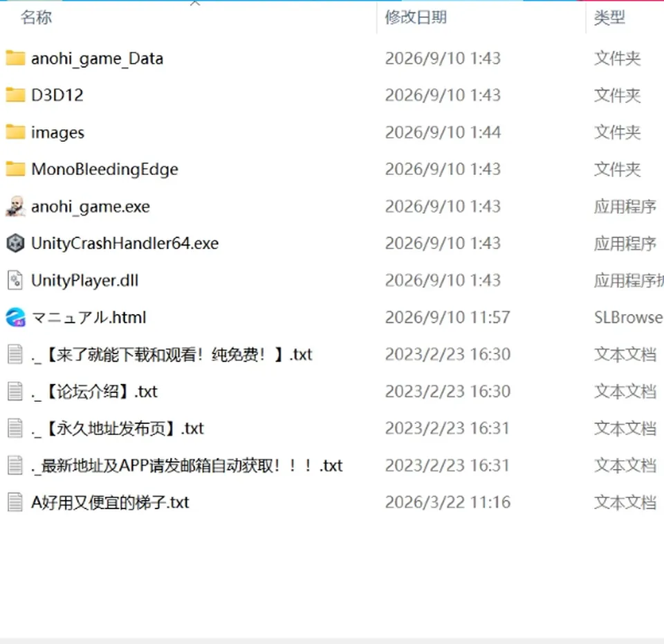The width and height of the screenshot is (664, 644).
Task: Select the anohi_game.exe application icon
Action: point(16,206)
